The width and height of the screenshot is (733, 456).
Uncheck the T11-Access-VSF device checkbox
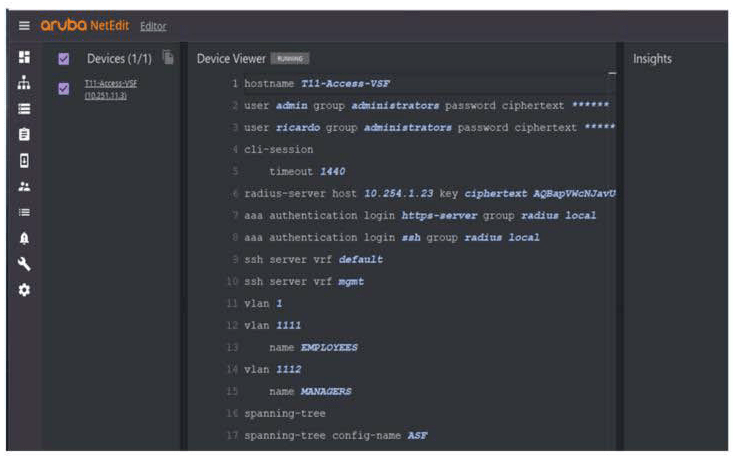[64, 89]
